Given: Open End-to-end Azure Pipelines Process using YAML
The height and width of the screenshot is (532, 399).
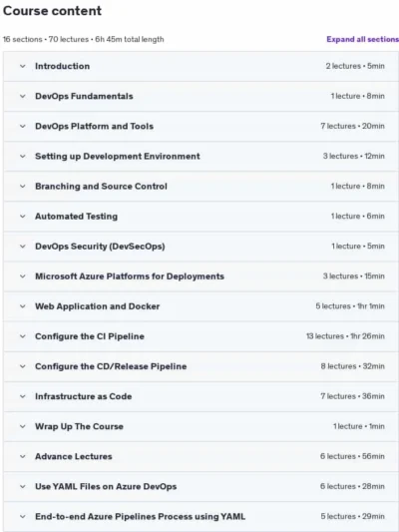Looking at the screenshot, I should 201,517.
